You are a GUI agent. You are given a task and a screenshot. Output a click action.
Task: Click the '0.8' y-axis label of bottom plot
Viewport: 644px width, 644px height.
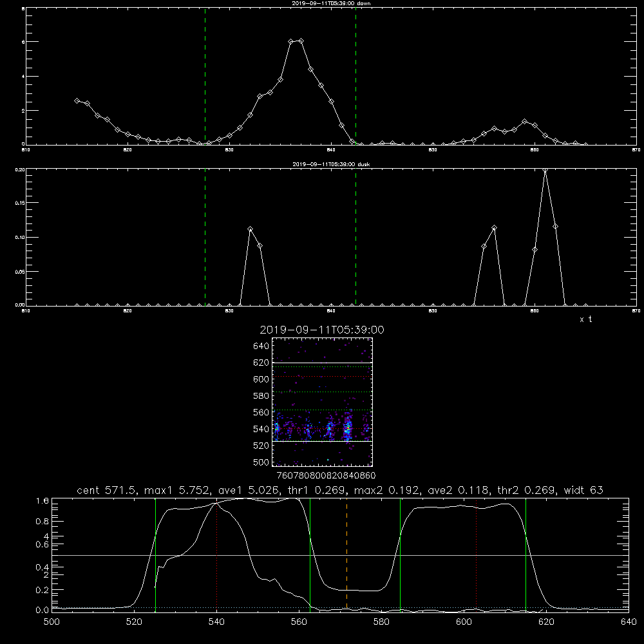click(43, 521)
